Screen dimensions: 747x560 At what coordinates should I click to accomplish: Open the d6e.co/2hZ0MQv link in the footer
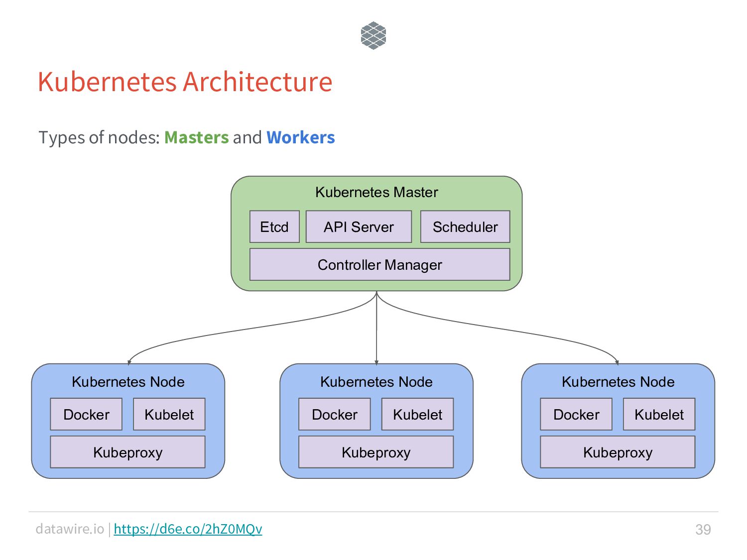(188, 529)
